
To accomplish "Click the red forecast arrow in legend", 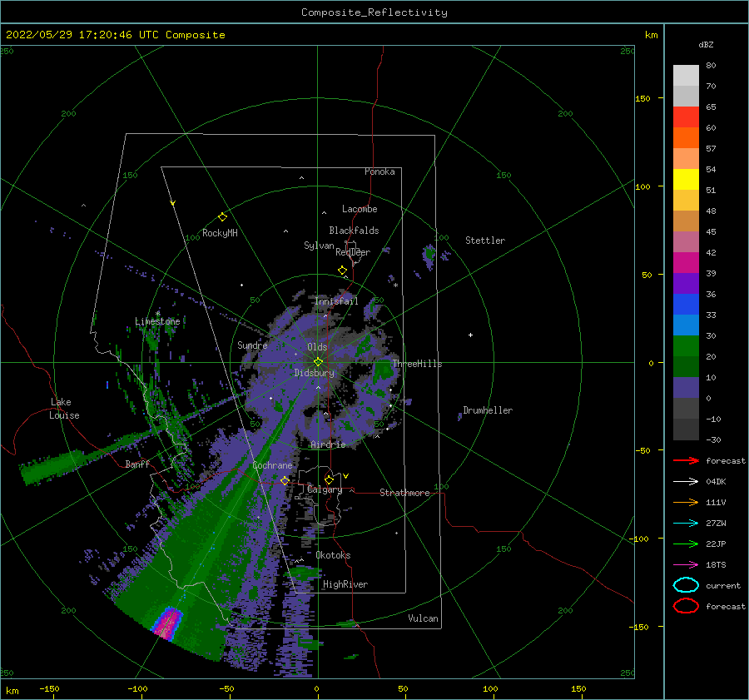I will tap(686, 460).
